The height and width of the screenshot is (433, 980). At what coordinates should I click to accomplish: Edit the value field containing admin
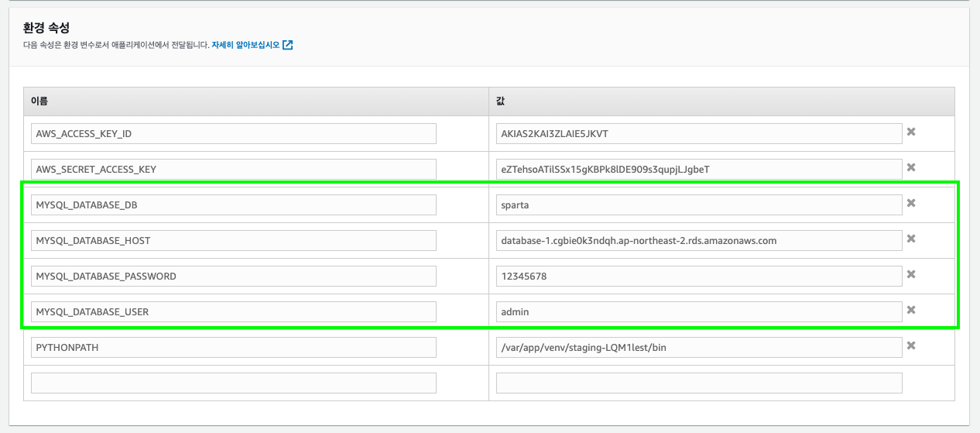click(x=699, y=311)
